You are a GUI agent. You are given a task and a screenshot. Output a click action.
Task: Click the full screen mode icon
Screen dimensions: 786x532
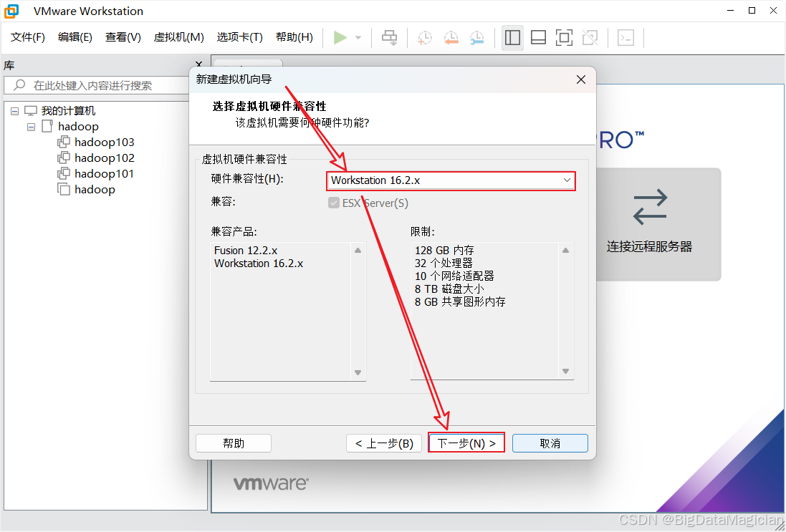(564, 37)
